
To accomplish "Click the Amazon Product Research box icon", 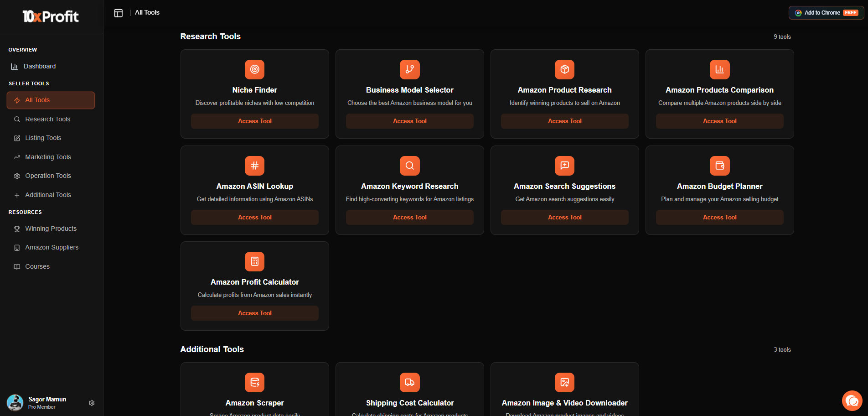I will click(x=565, y=69).
